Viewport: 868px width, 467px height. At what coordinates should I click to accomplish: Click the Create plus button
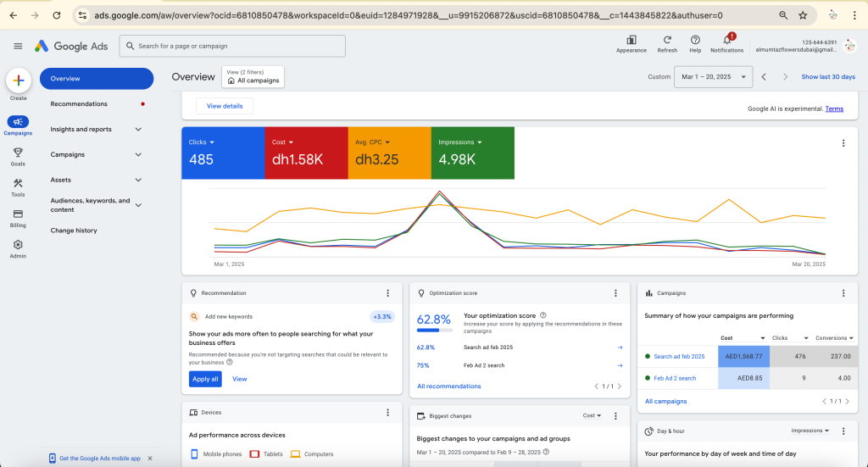[x=19, y=81]
